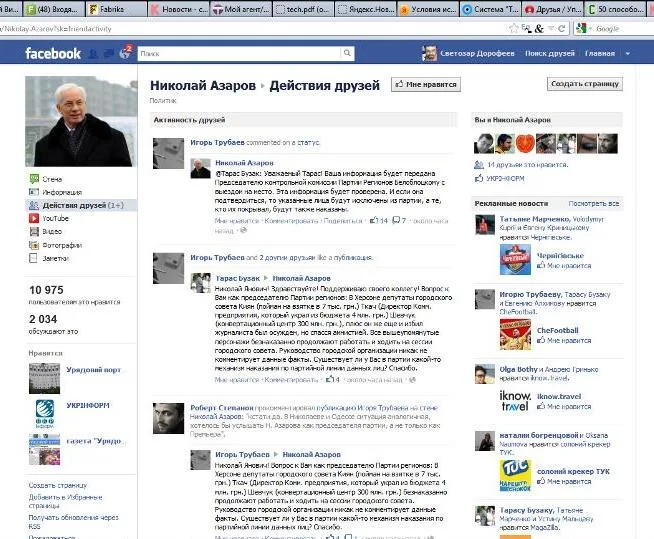Open Николай Азаров large profile photo
The width and height of the screenshot is (654, 539).
click(x=81, y=121)
